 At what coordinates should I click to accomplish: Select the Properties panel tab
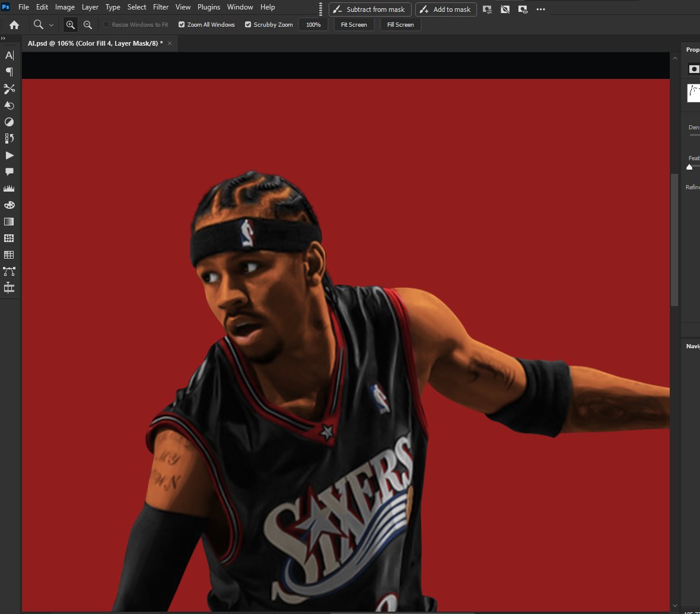click(x=692, y=50)
